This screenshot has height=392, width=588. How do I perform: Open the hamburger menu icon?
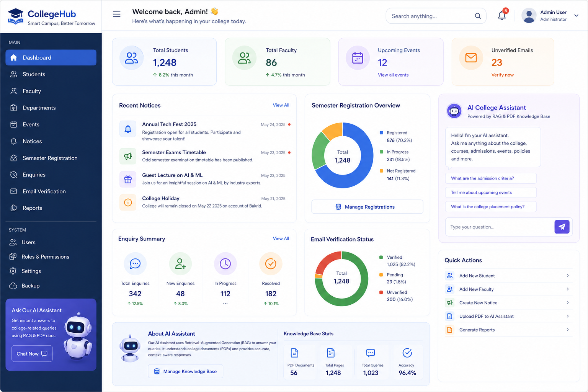point(117,14)
